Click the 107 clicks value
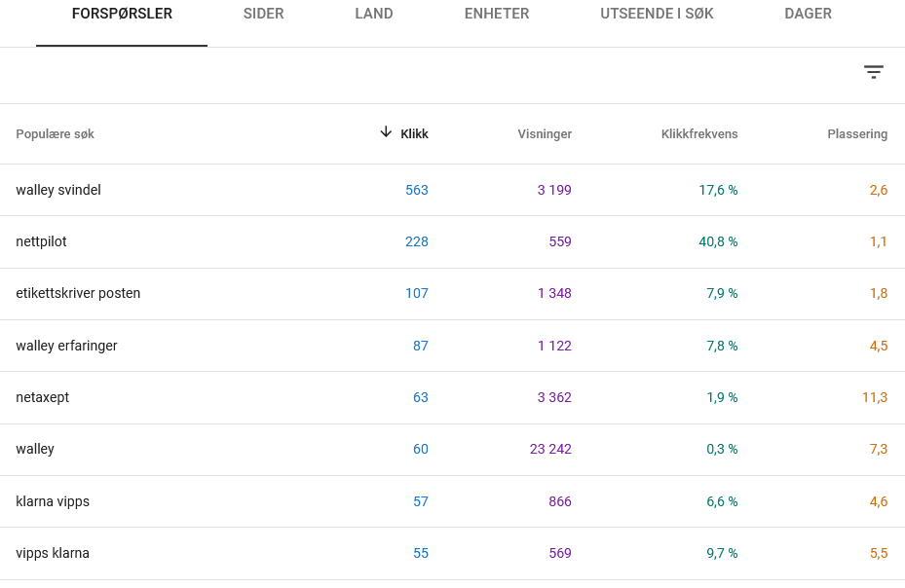 coord(417,293)
